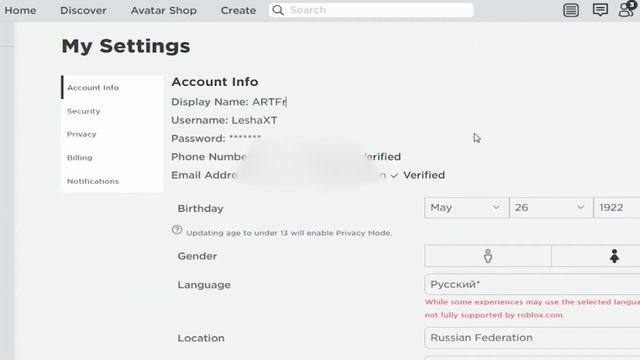Screen dimensions: 640x360
Task: Click the Location label
Action: point(201,338)
